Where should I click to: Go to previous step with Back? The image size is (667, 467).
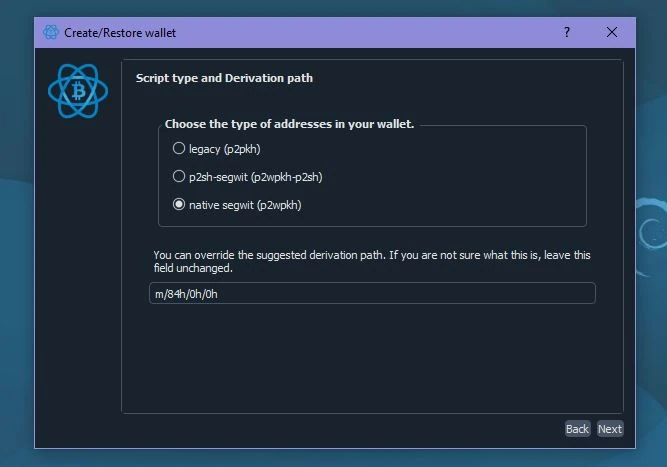point(577,429)
